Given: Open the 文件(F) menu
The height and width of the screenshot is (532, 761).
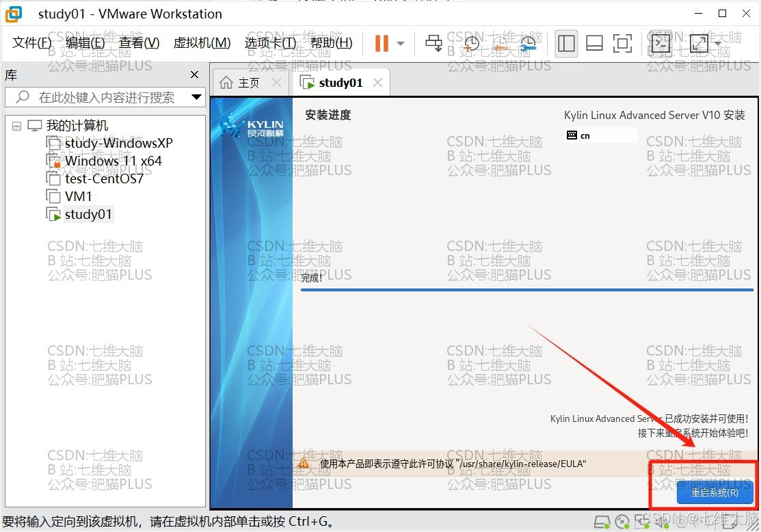Looking at the screenshot, I should click(31, 42).
